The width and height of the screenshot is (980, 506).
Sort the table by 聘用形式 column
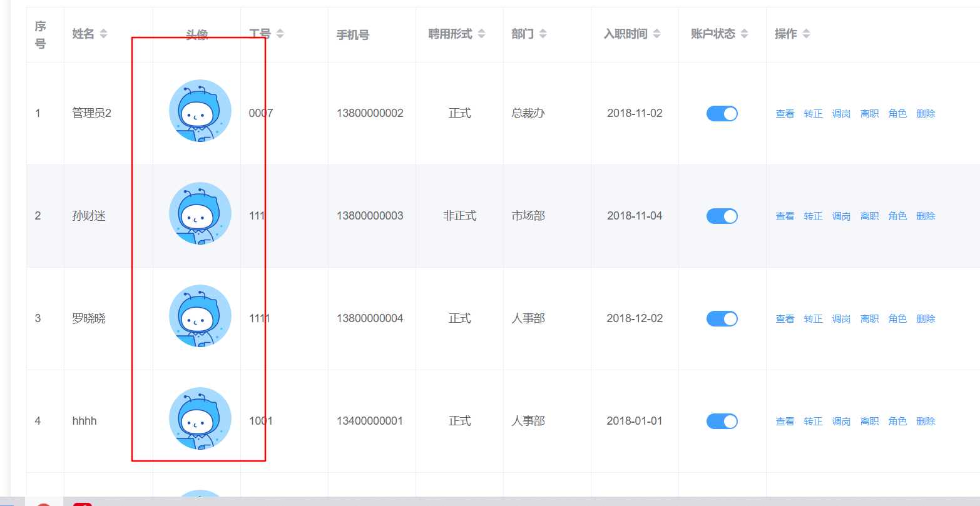pos(481,34)
